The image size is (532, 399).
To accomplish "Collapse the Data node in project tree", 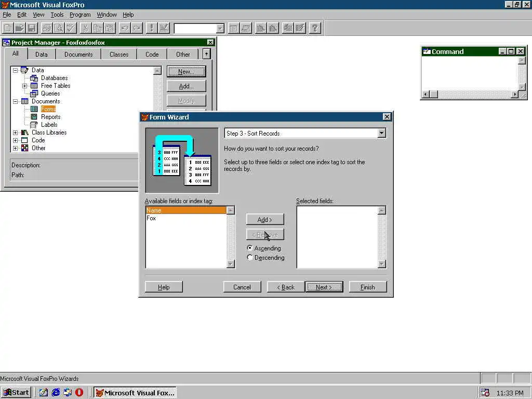I will pos(15,70).
